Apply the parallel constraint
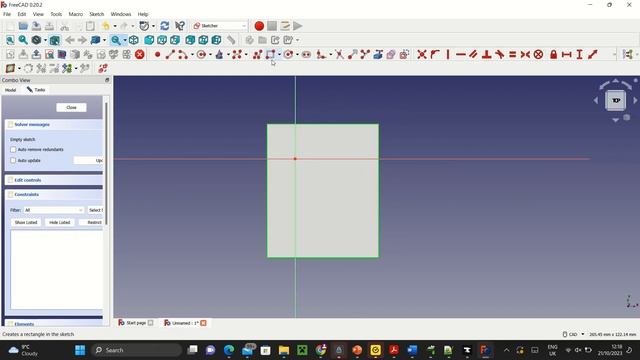Image resolution: width=640 pixels, height=360 pixels. pyautogui.click(x=473, y=54)
